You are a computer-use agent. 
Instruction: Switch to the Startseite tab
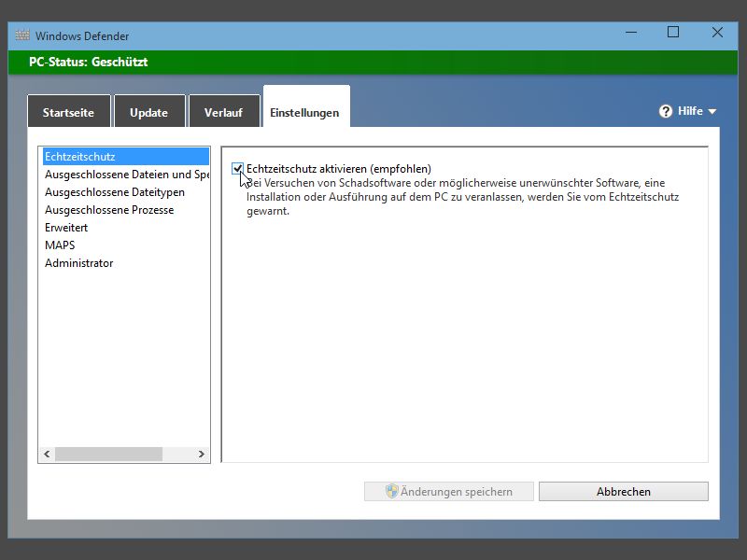pos(68,111)
